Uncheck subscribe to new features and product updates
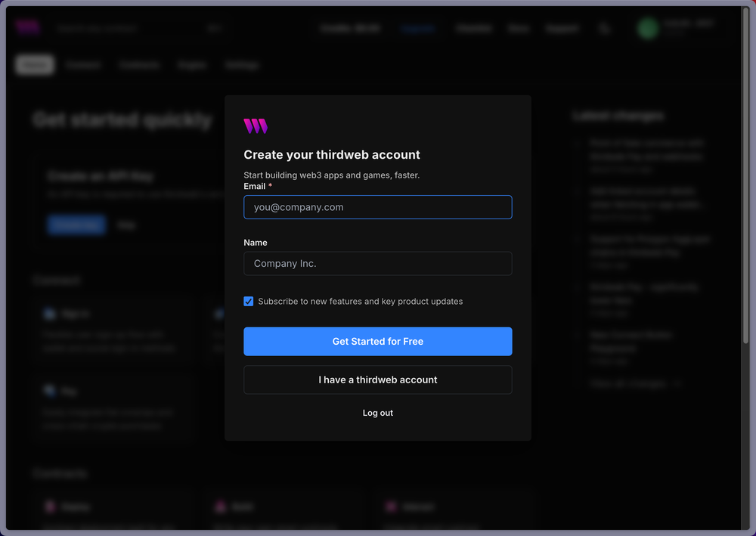This screenshot has width=756, height=536. (x=248, y=301)
